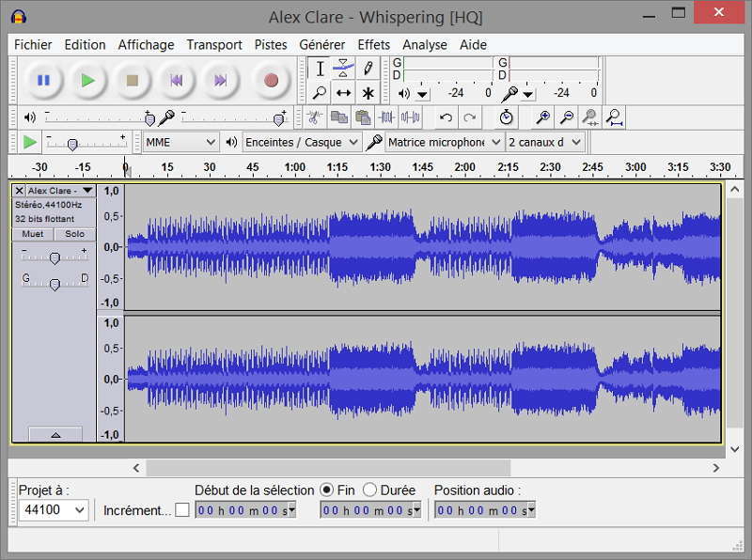Stop audio with the Stop button
752x560 pixels.
point(132,80)
